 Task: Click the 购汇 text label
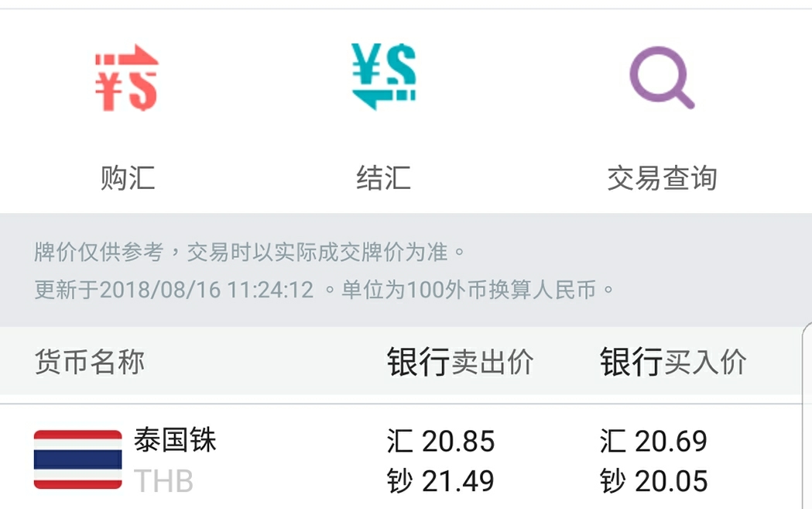click(128, 178)
